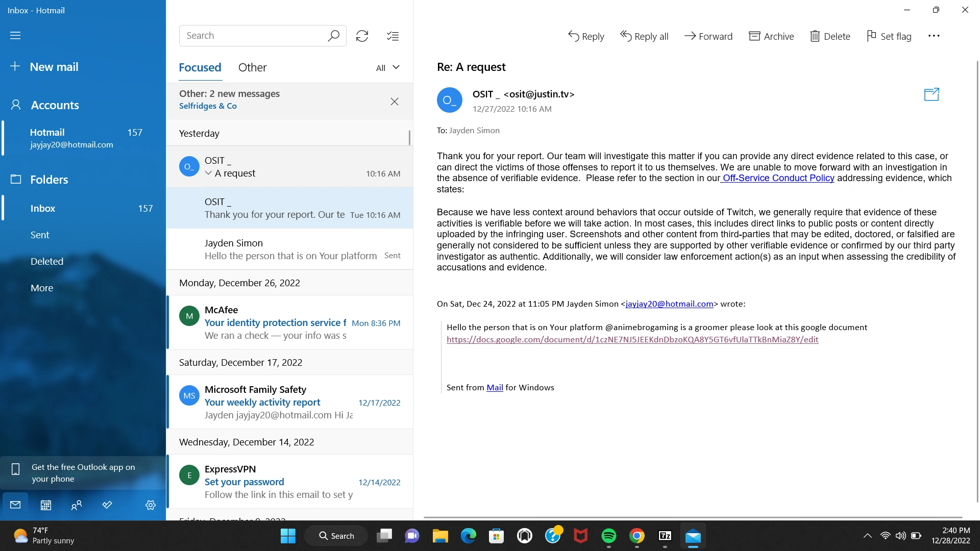Click the message list scrollbar thumb
The width and height of the screenshot is (980, 551).
coord(409,138)
